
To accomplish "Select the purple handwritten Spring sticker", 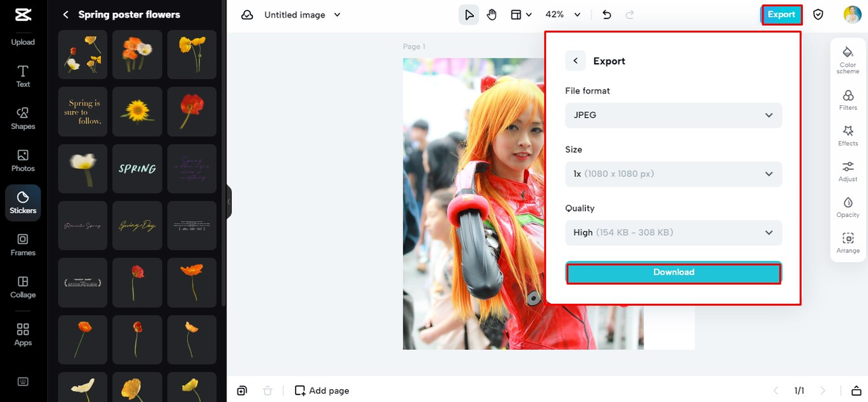I will pyautogui.click(x=192, y=169).
